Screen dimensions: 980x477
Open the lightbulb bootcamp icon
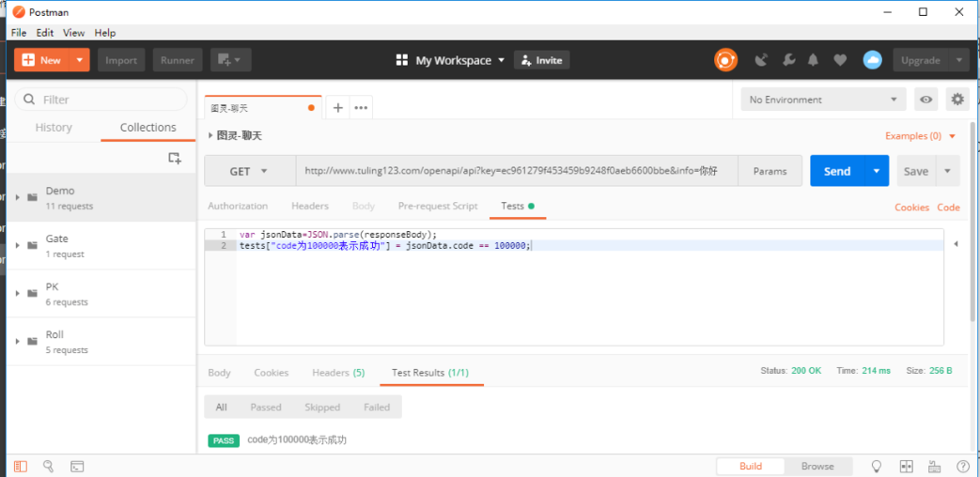pyautogui.click(x=877, y=466)
